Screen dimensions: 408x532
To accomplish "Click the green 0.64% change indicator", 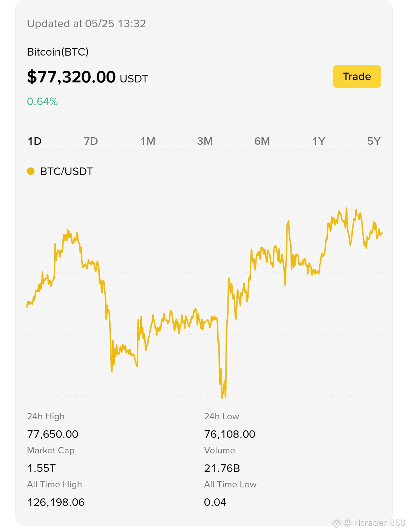I will (x=42, y=101).
